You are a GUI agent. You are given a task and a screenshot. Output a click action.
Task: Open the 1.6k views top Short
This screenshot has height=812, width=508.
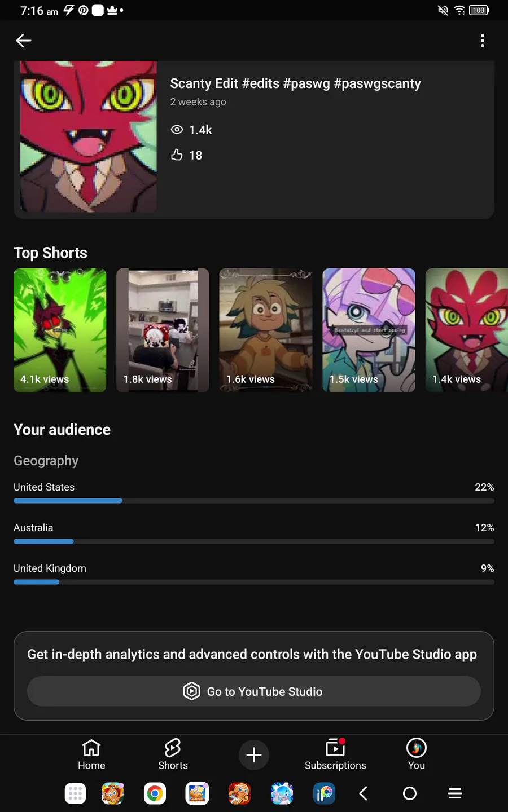click(x=266, y=330)
